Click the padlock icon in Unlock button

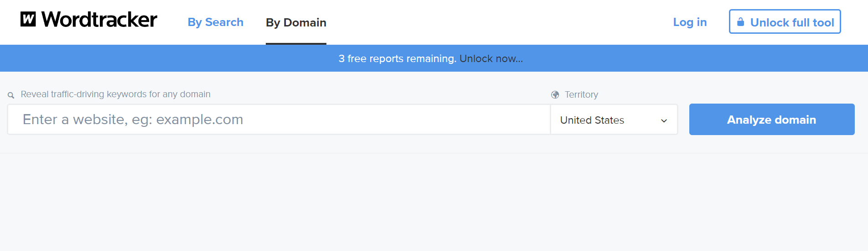[740, 22]
